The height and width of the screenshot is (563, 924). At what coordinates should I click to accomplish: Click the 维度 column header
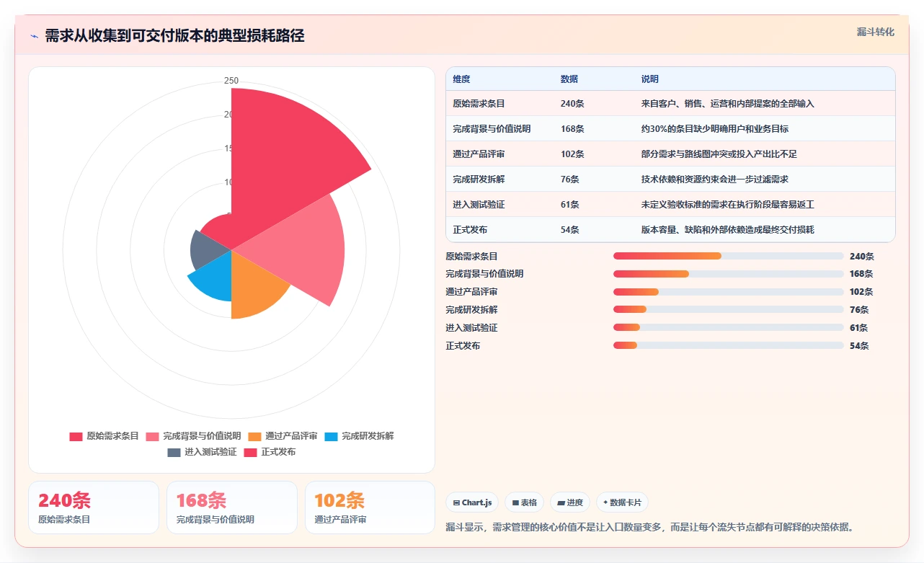[x=461, y=79]
